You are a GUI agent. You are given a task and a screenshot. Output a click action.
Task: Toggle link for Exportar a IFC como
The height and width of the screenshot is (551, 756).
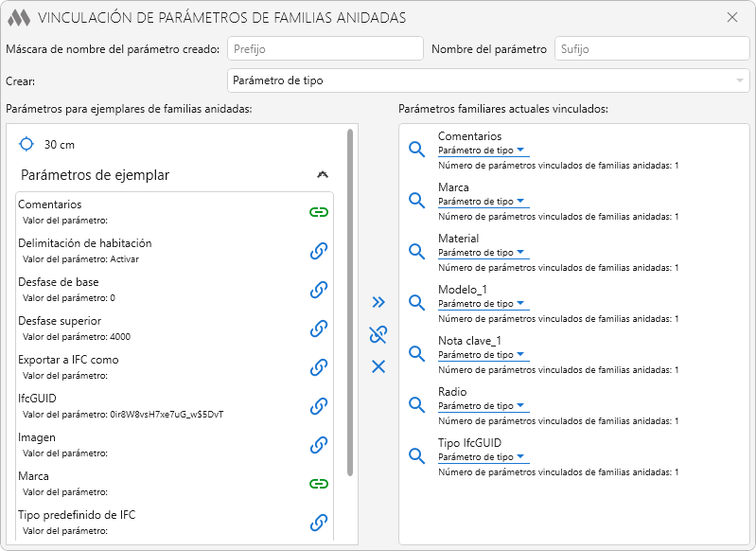point(319,367)
